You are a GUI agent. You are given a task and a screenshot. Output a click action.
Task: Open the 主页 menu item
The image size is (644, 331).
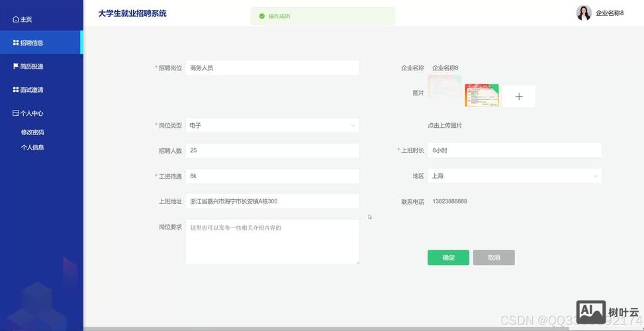coord(42,19)
